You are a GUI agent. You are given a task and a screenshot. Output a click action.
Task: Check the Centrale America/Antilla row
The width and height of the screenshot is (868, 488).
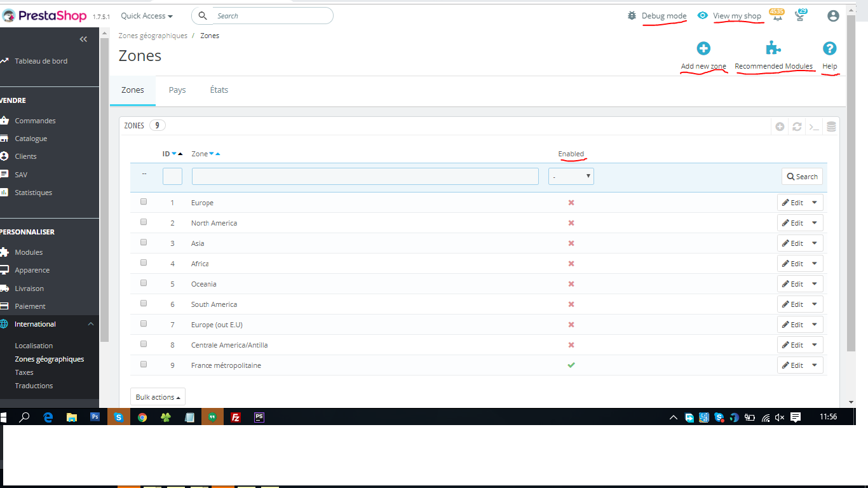[x=144, y=344]
